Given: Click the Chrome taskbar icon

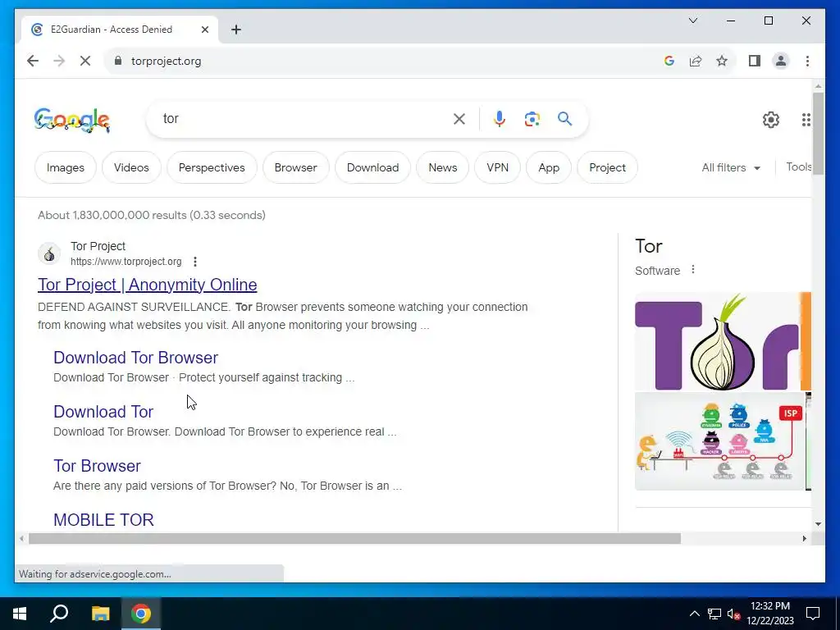Looking at the screenshot, I should click(x=141, y=614).
